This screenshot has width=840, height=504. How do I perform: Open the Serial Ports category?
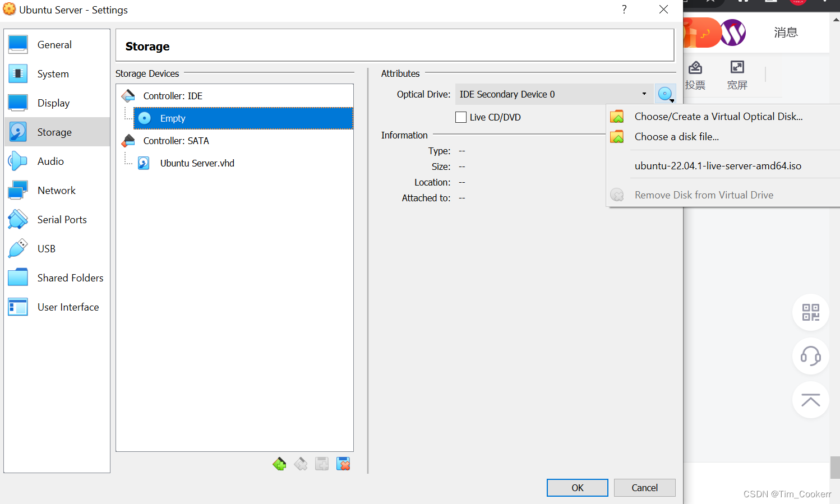pyautogui.click(x=57, y=220)
